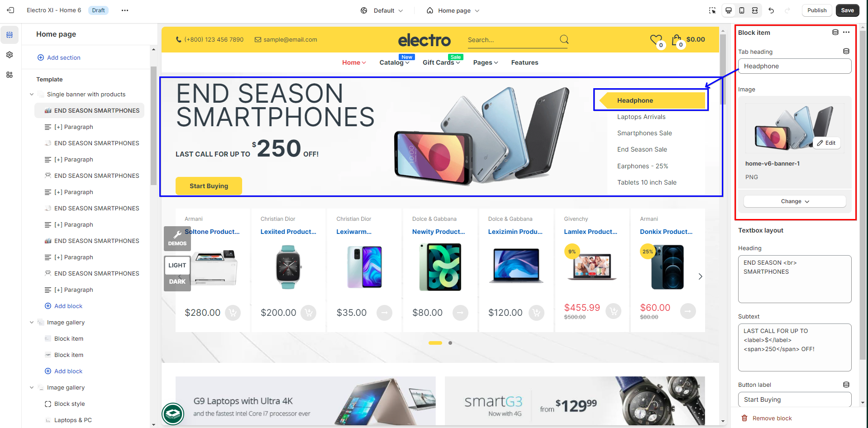Activate the inspector selection tool icon
The image size is (868, 428).
pos(712,10)
